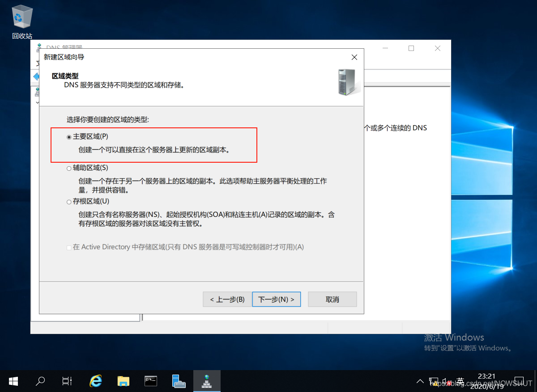537x392 pixels.
Task: Open Task View from the taskbar
Action: (66, 381)
